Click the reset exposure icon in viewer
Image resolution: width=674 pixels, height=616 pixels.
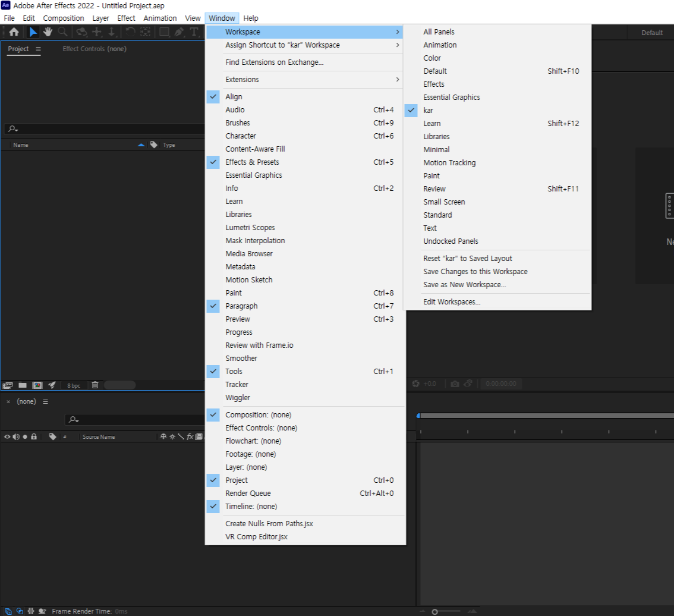[x=415, y=384]
